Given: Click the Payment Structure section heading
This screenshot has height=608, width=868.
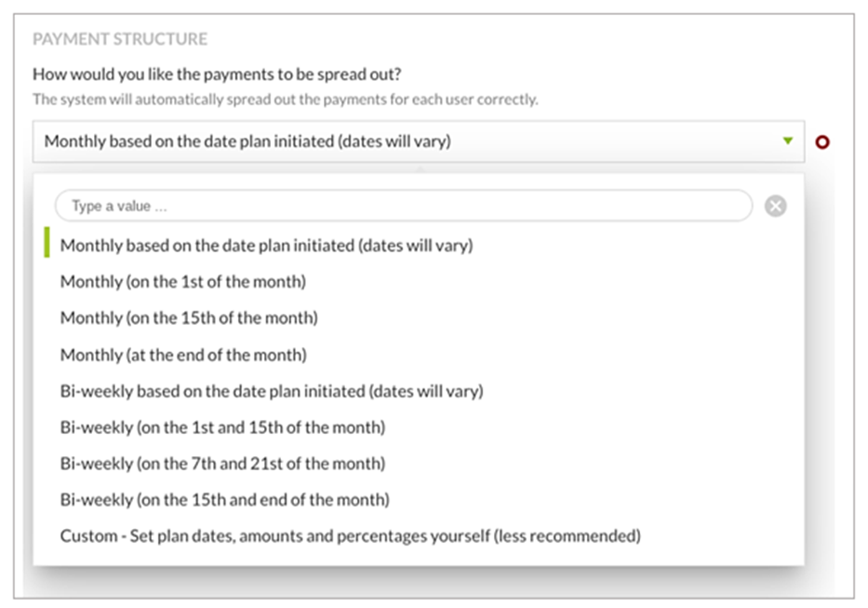Looking at the screenshot, I should tap(120, 39).
